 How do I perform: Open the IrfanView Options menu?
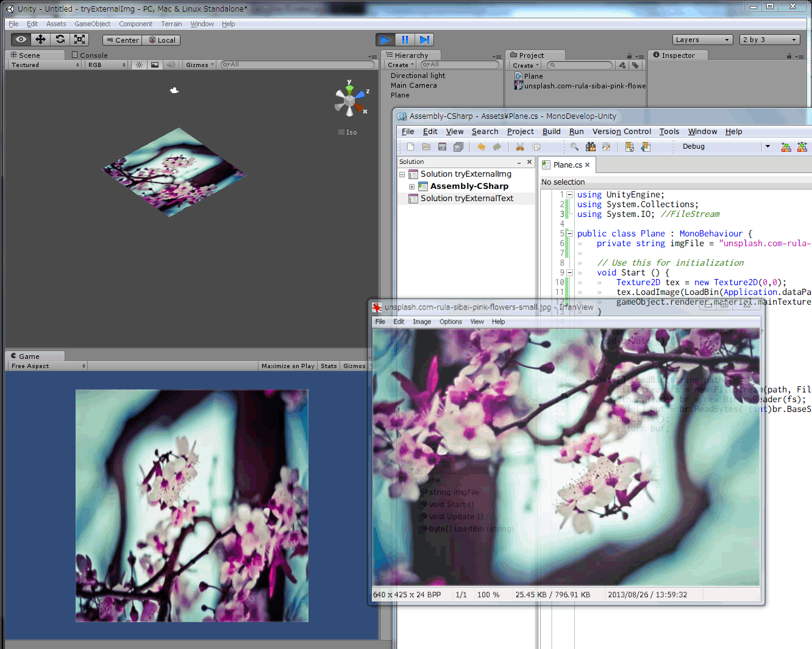pos(451,322)
